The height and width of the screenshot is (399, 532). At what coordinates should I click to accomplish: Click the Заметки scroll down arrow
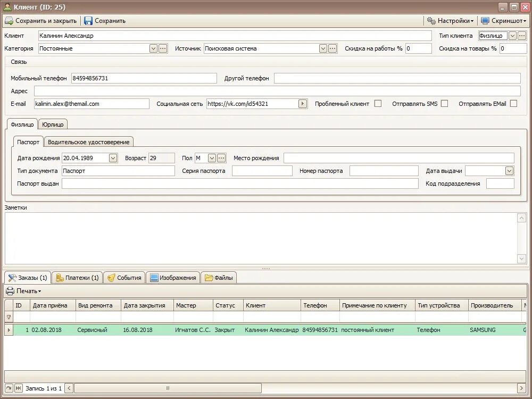(521, 259)
